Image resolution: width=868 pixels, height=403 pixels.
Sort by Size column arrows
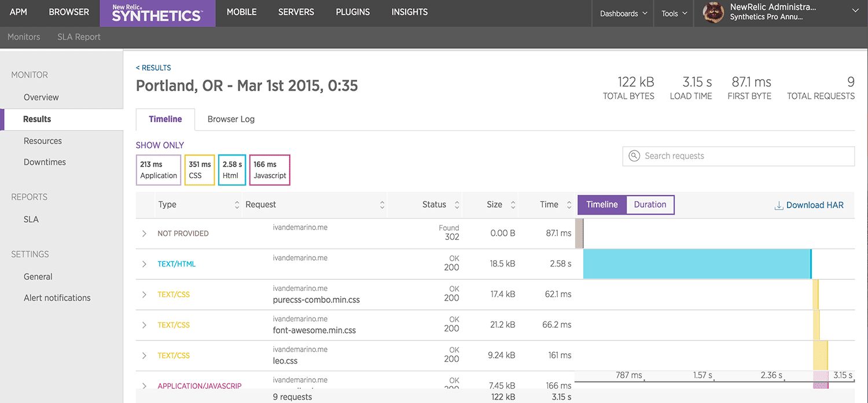coord(513,205)
